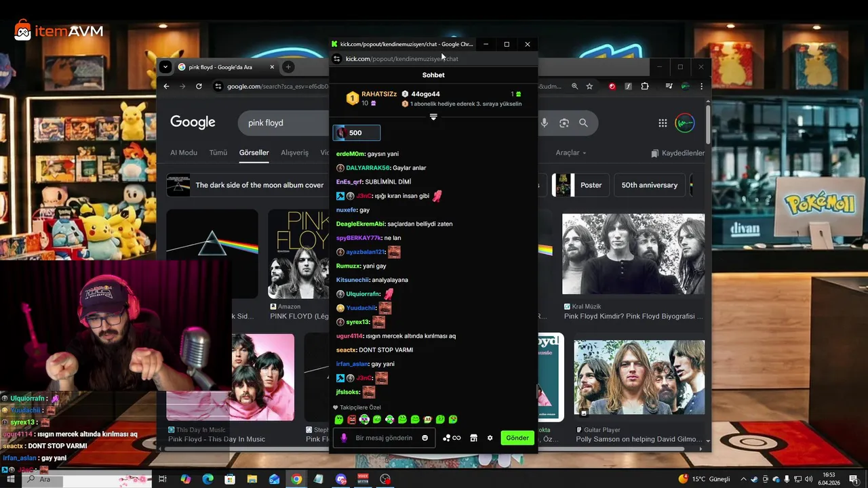Open Kaydedilenler saved items
868x488 pixels.
tap(677, 153)
